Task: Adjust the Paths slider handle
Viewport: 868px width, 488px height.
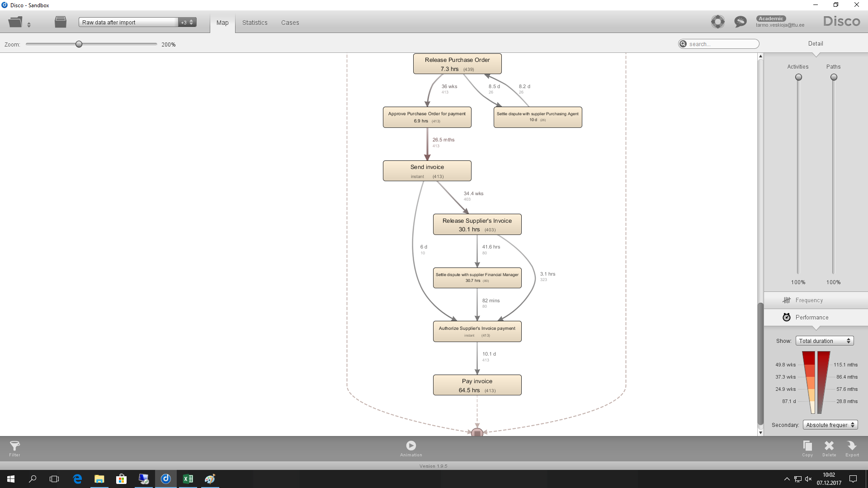Action: [x=834, y=77]
